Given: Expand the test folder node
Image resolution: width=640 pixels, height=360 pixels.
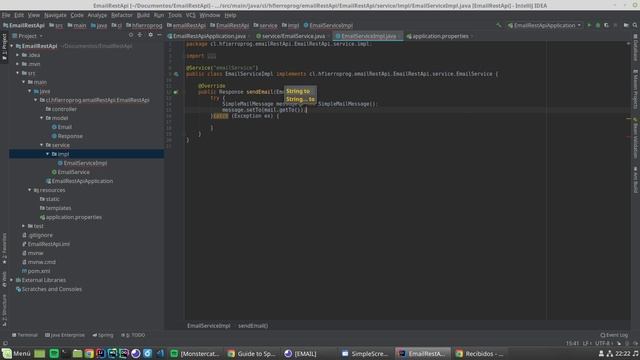Looking at the screenshot, I should 24,226.
